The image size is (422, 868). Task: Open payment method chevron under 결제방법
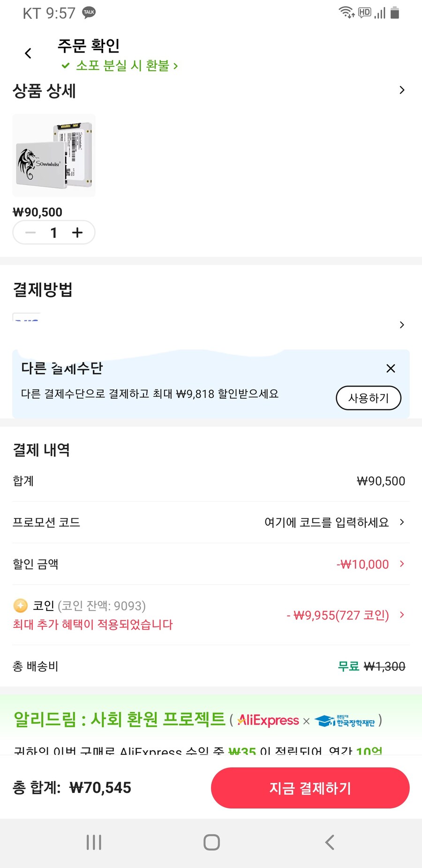click(402, 325)
